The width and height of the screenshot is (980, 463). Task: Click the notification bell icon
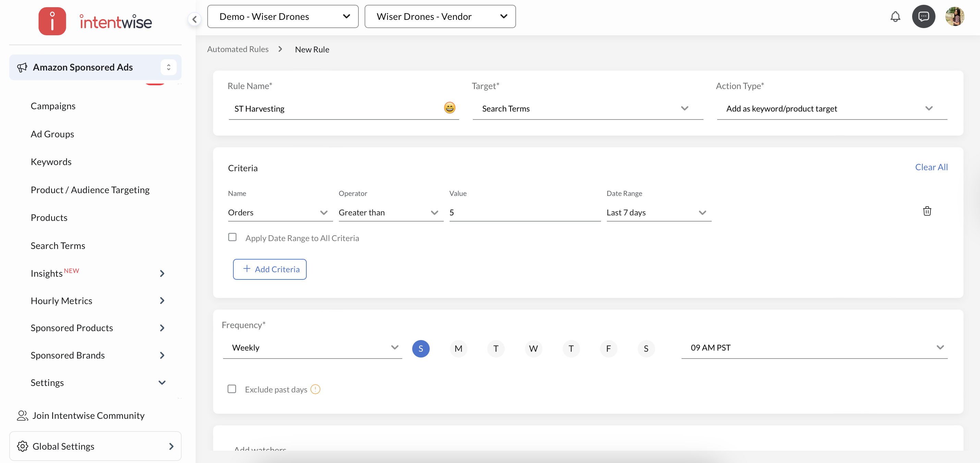click(895, 17)
